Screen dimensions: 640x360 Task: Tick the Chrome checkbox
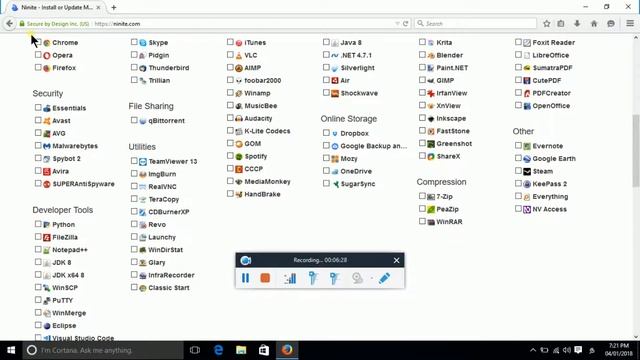click(38, 42)
